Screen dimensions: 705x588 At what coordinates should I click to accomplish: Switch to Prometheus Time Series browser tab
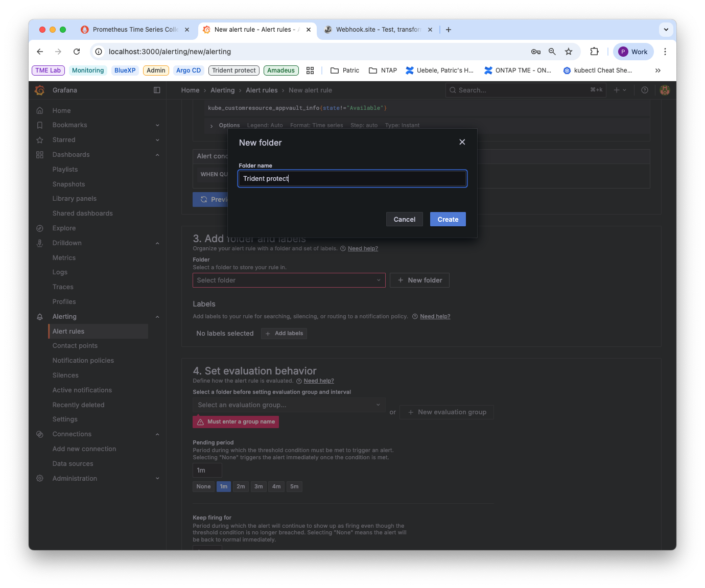pos(135,30)
